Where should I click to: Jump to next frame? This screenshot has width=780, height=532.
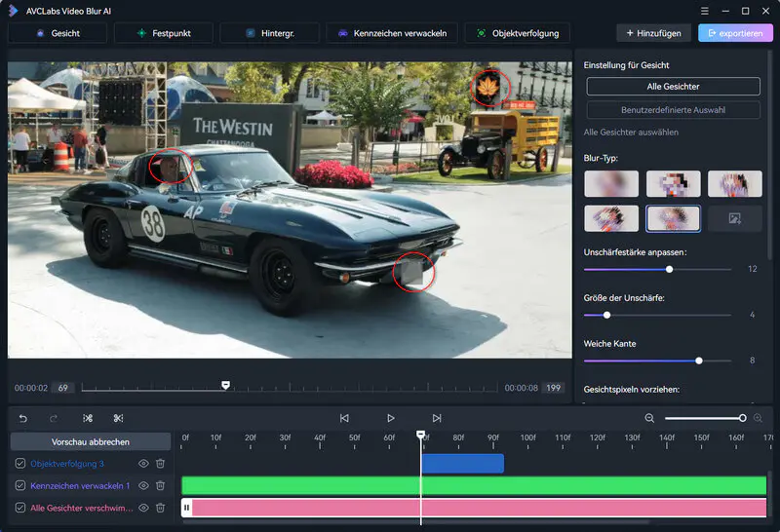[436, 418]
